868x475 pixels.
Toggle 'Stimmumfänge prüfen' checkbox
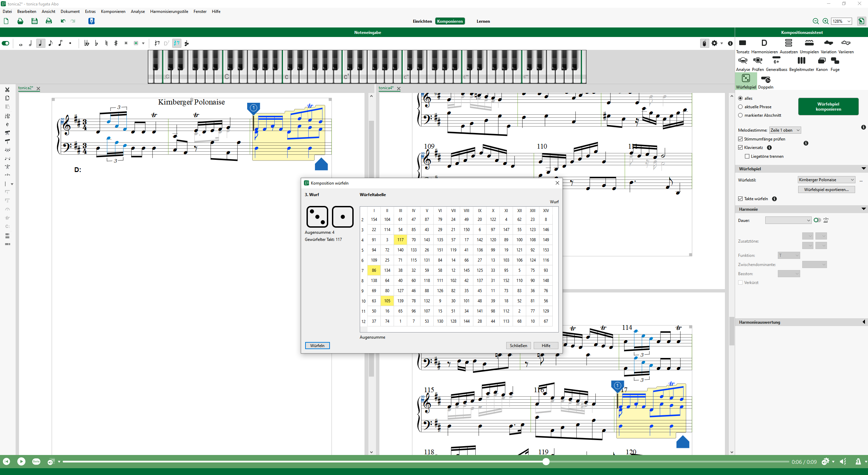pos(741,139)
